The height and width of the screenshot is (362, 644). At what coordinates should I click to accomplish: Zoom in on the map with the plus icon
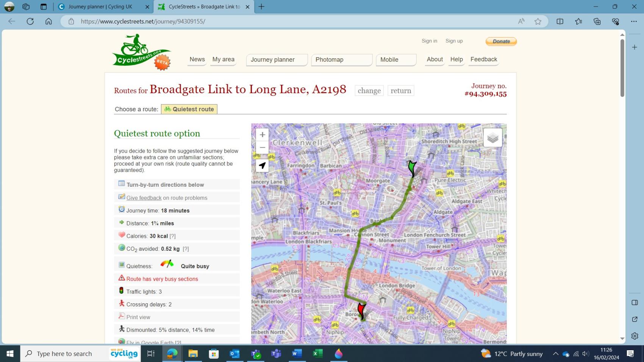click(262, 134)
